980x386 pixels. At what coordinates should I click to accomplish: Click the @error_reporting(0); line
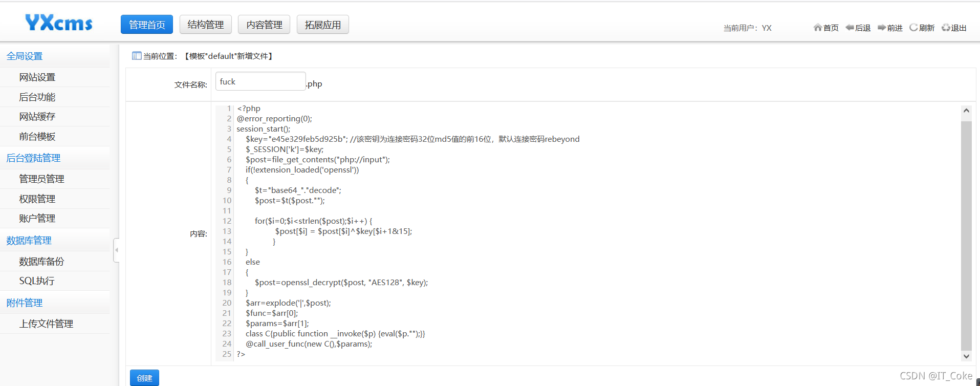(x=274, y=119)
